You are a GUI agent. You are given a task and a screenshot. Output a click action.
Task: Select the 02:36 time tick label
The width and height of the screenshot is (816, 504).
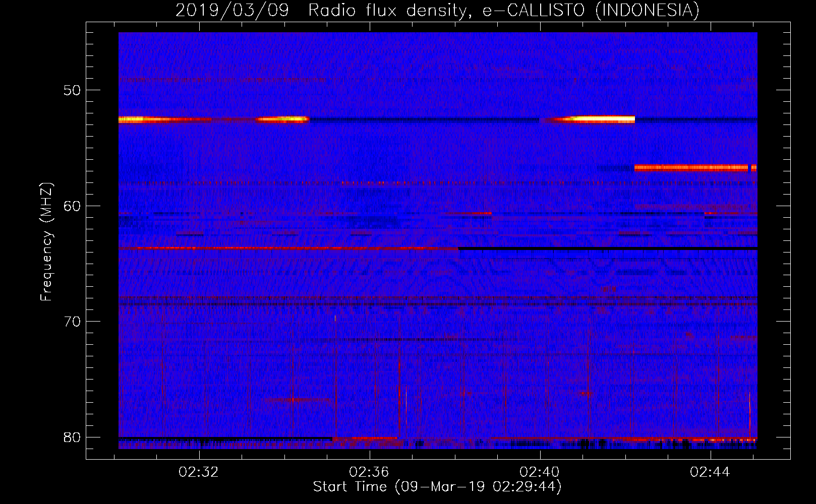(369, 472)
